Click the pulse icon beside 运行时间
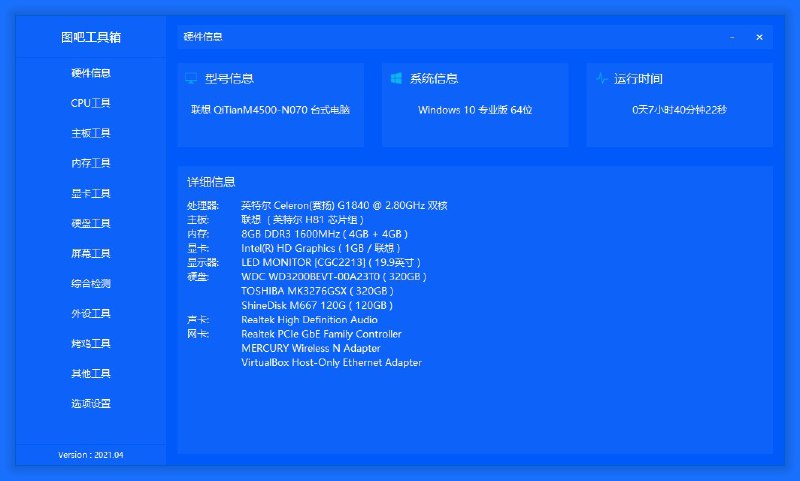The width and height of the screenshot is (800, 481). pos(601,78)
